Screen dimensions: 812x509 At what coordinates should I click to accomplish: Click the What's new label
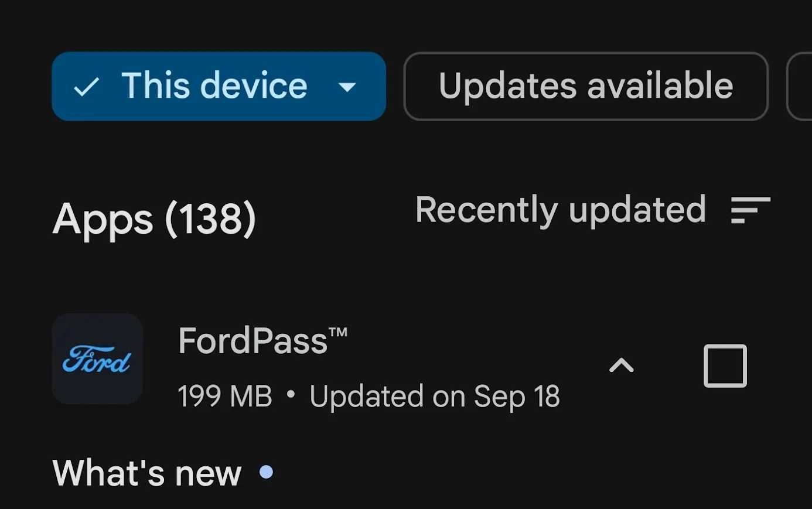[147, 473]
